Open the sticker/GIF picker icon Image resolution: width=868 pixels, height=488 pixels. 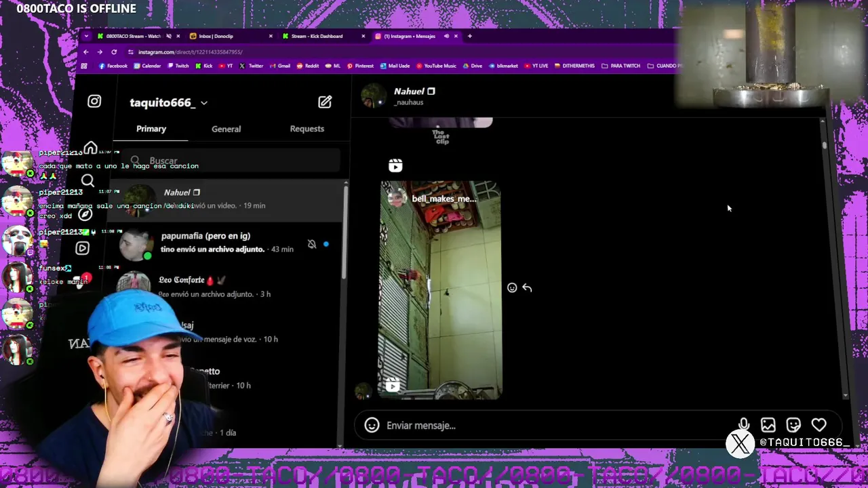click(x=793, y=425)
